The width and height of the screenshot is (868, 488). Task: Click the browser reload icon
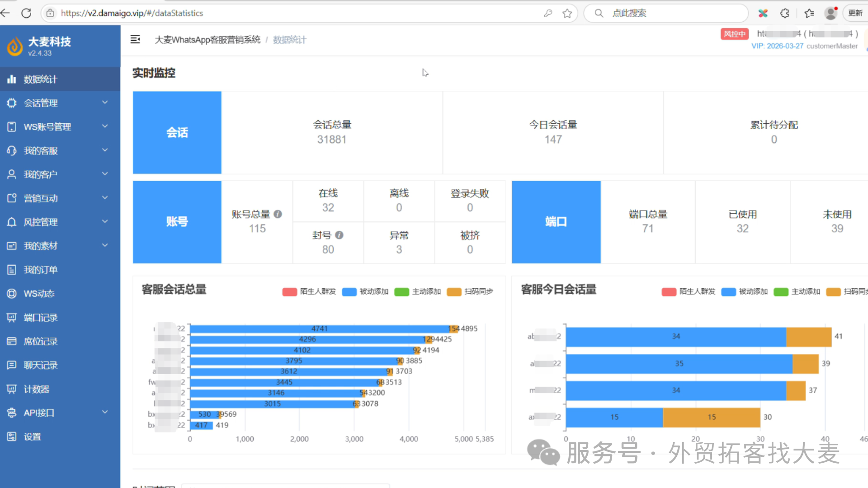tap(26, 13)
